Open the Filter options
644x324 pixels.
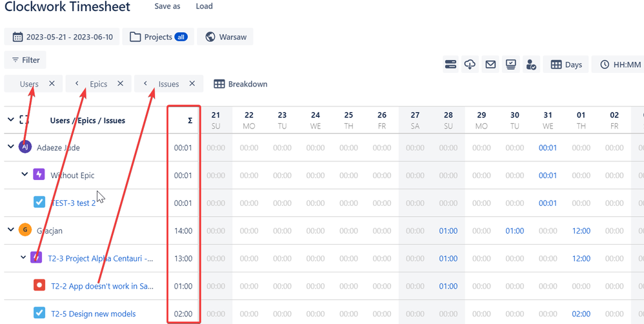pyautogui.click(x=25, y=60)
